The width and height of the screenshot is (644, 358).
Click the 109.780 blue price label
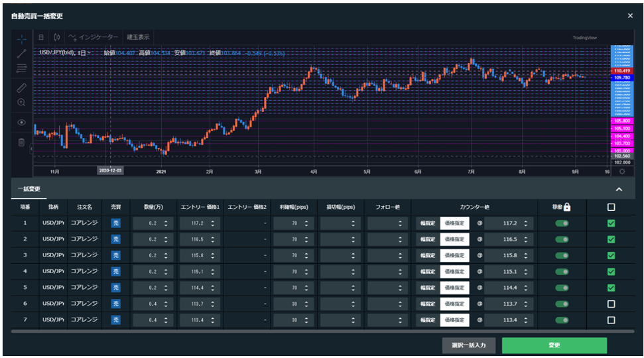622,78
